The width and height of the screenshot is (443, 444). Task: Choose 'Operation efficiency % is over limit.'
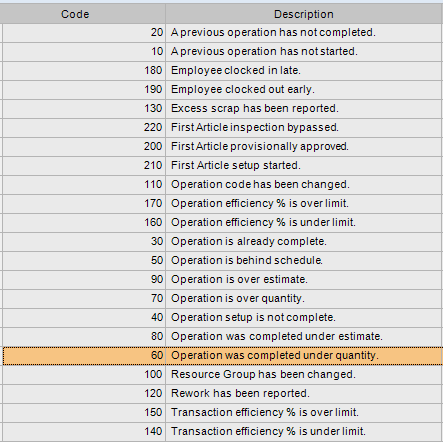coord(223,204)
